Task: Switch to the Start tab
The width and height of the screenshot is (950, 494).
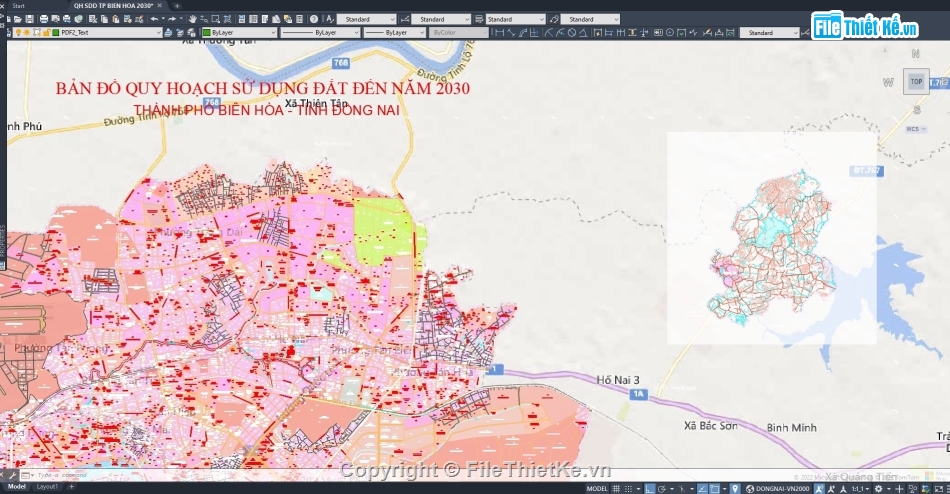Action: 19,5
